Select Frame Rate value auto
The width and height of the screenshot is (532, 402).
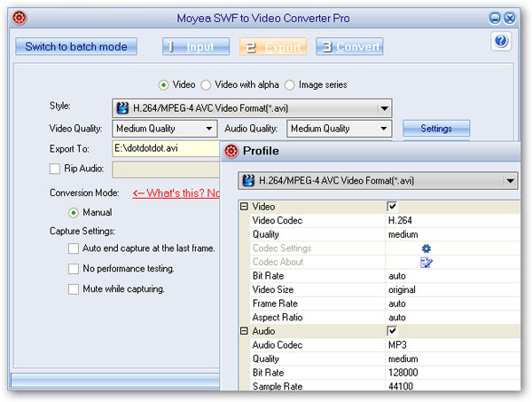(x=397, y=303)
